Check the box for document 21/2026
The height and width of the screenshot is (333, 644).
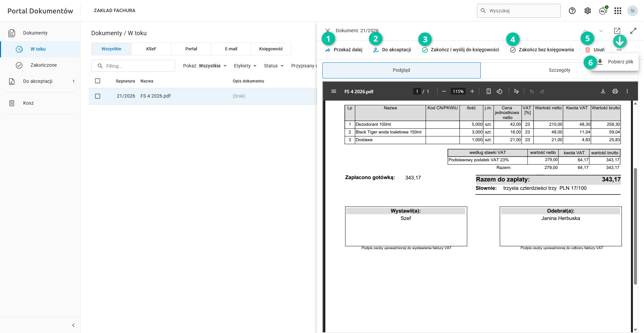click(x=98, y=96)
